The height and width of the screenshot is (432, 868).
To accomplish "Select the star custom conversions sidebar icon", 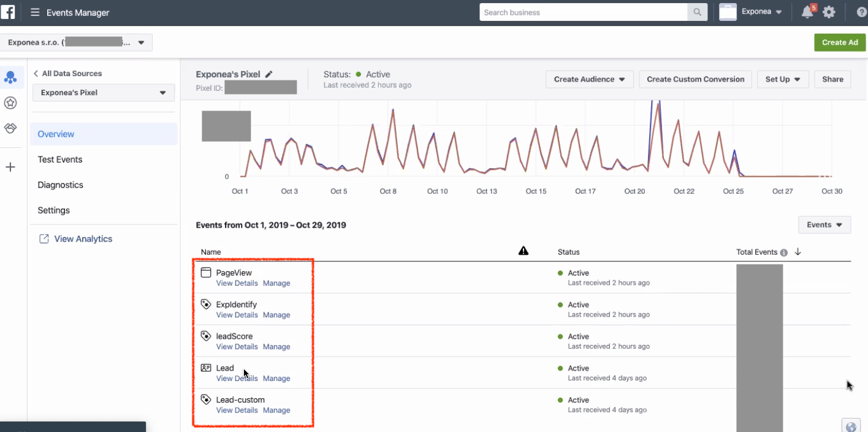I will 10,103.
